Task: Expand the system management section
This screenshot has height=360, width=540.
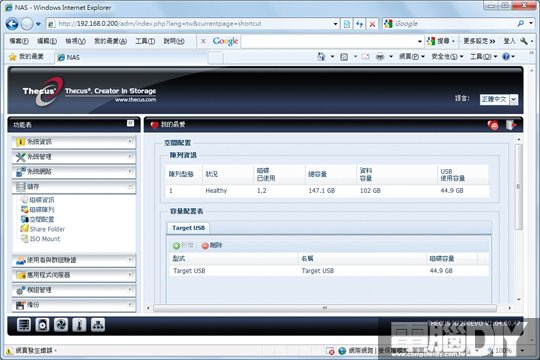Action: (x=74, y=157)
